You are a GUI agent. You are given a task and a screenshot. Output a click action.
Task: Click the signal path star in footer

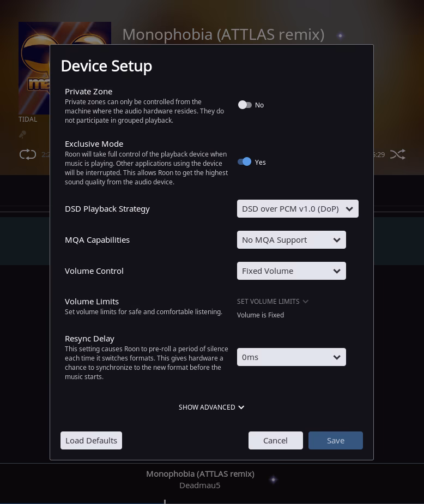coord(274,479)
